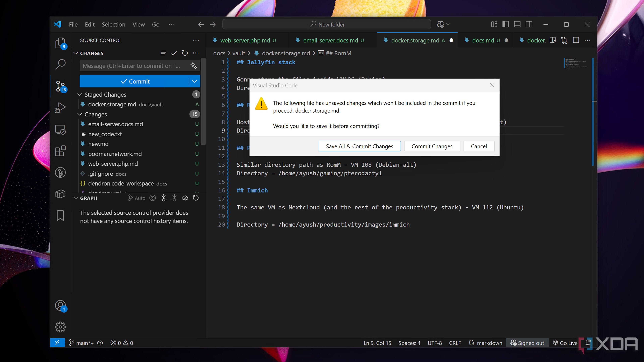This screenshot has height=362, width=644.
Task: Toggle Auto branch filter in Graph
Action: pyautogui.click(x=137, y=198)
